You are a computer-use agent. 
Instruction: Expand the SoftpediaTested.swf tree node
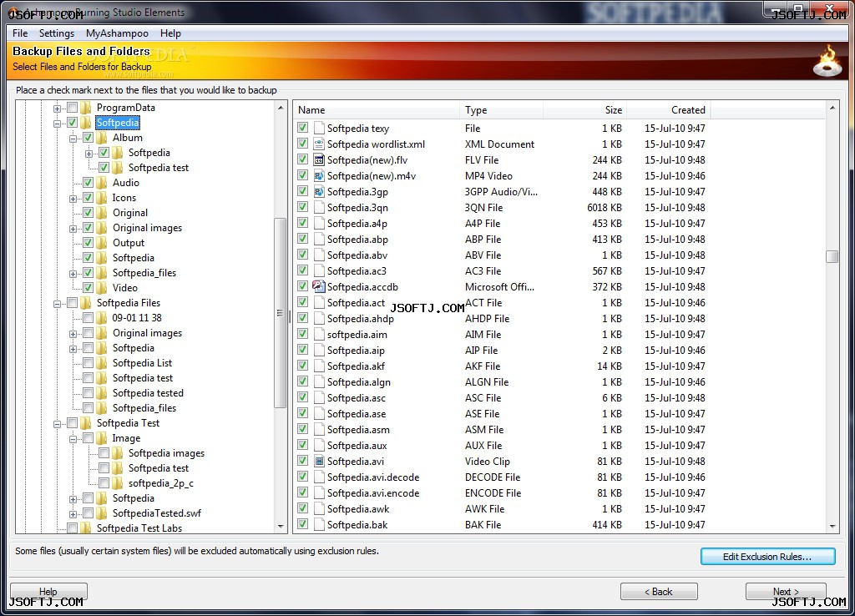[73, 514]
